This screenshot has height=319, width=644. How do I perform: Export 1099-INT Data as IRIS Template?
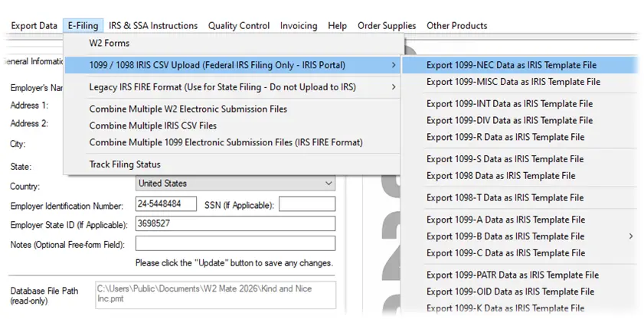coord(520,103)
